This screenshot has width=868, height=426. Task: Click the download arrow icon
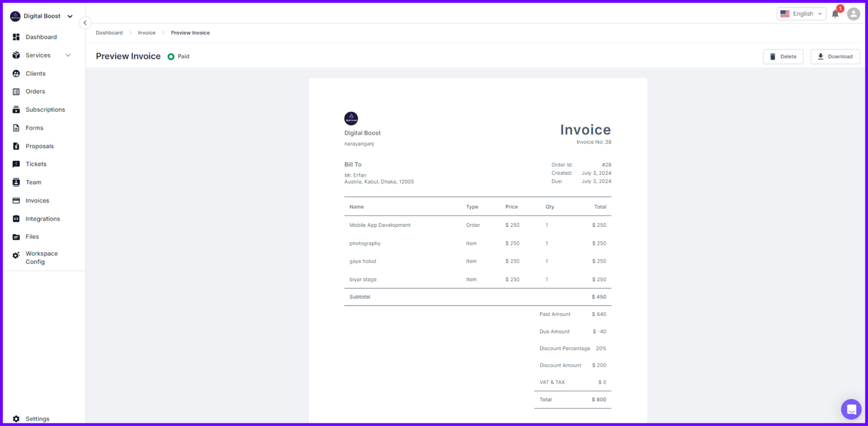click(820, 56)
